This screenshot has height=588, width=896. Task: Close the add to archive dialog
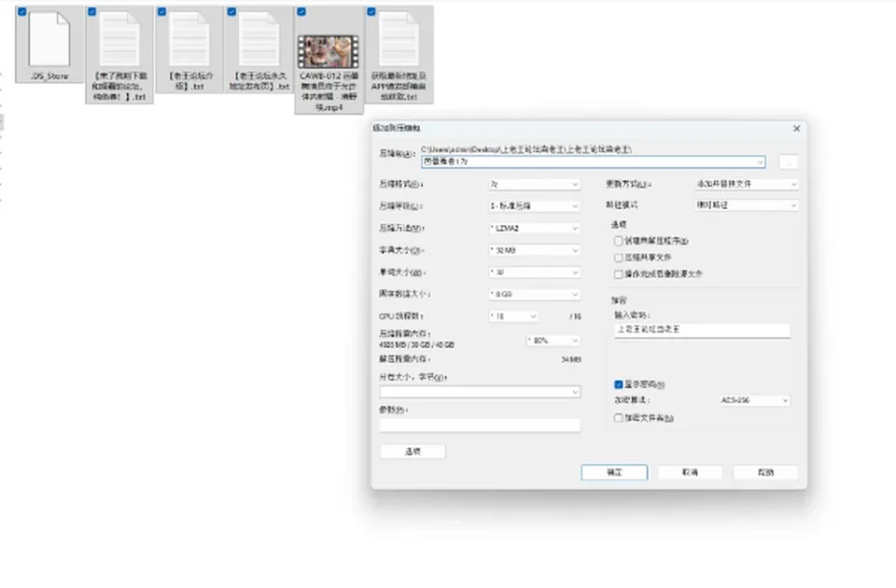(x=796, y=129)
